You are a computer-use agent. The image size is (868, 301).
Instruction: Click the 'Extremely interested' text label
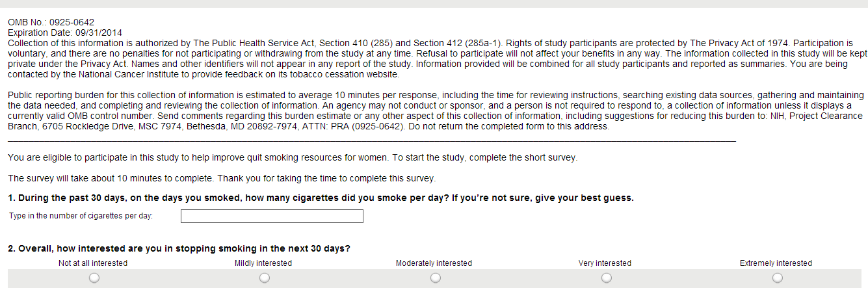point(776,263)
